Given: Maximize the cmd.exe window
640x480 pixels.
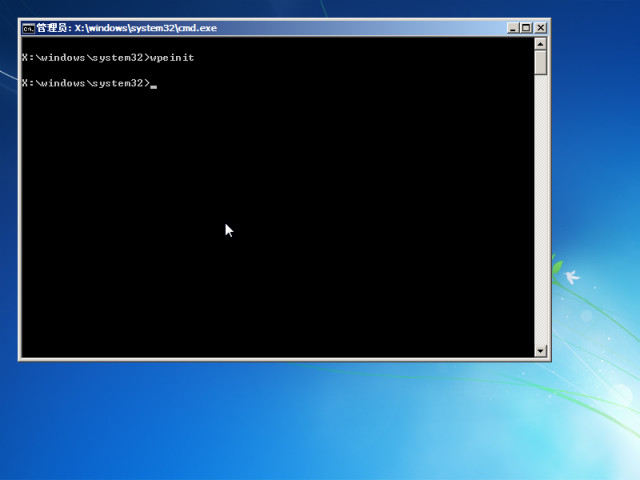Looking at the screenshot, I should tap(526, 28).
